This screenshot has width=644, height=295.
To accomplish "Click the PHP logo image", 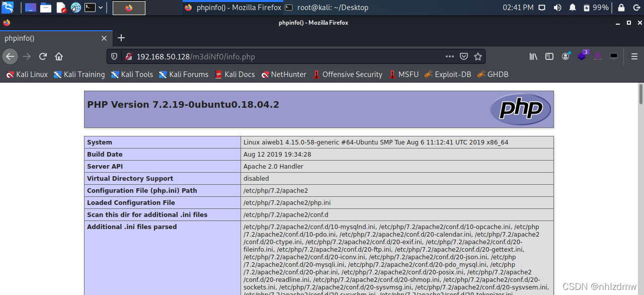I will 521,109.
